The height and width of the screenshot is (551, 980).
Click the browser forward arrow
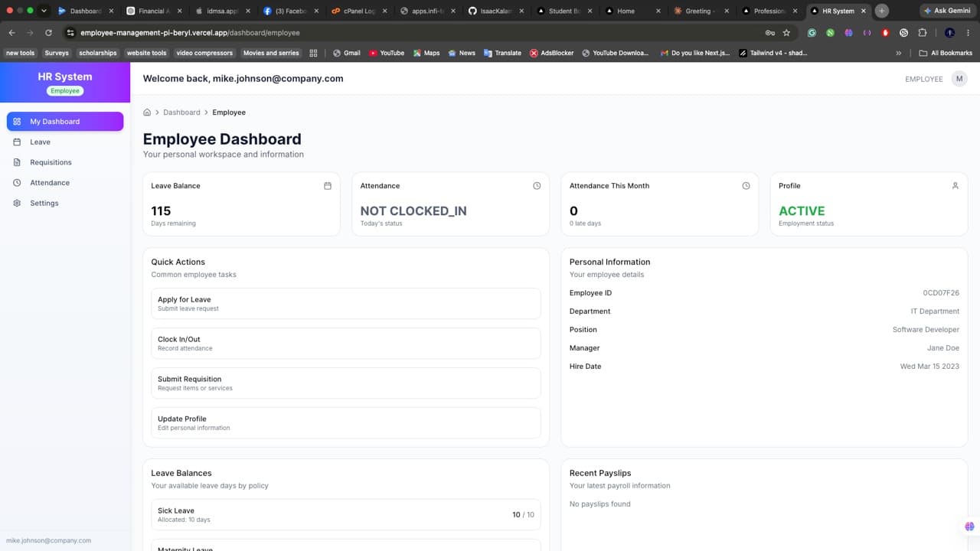point(30,33)
